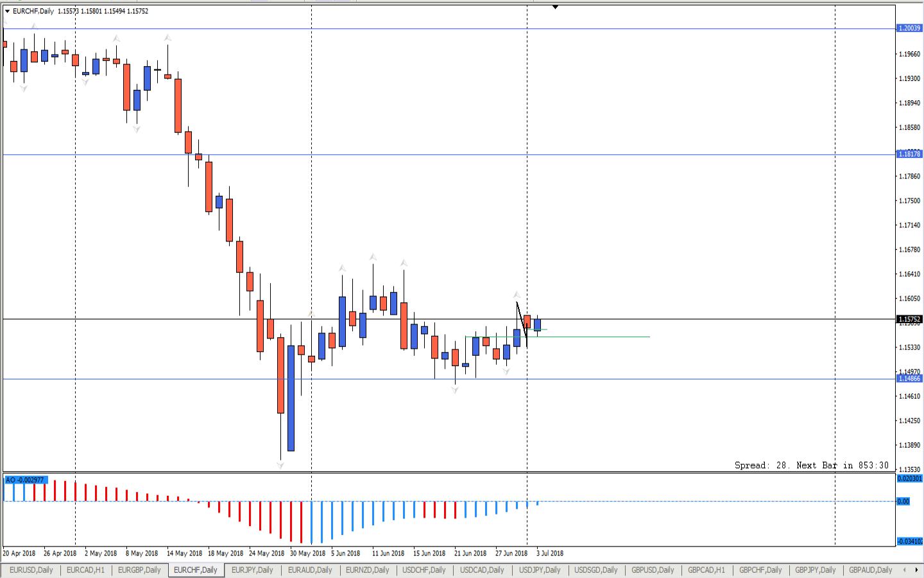Screen dimensions: 924x578
Task: Click the 1.16050 price on the scale
Action: tap(910, 298)
